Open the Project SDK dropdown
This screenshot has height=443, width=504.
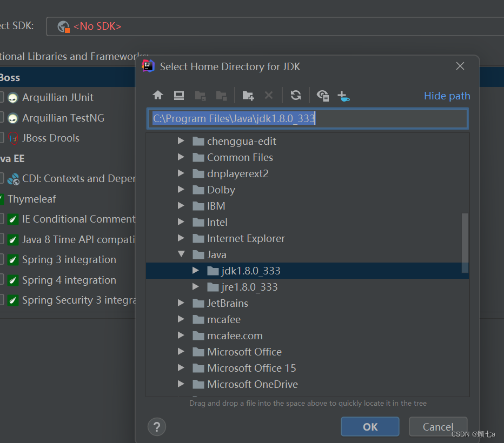[x=275, y=26]
